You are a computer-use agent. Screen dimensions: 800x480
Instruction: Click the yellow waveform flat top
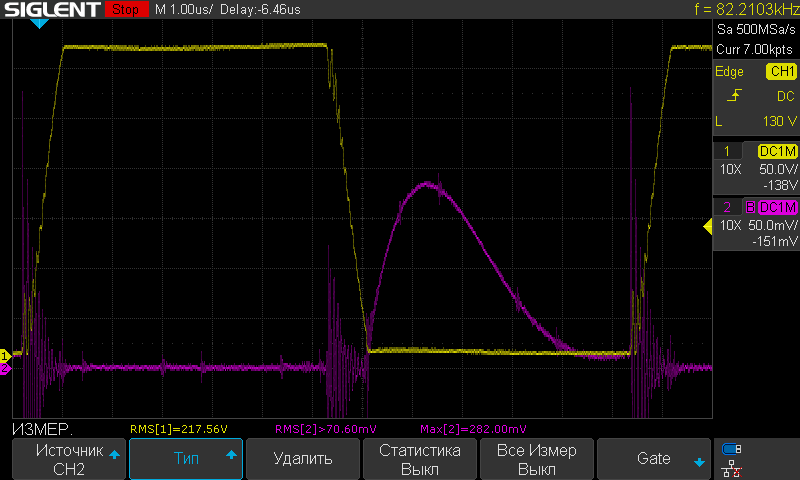195,47
